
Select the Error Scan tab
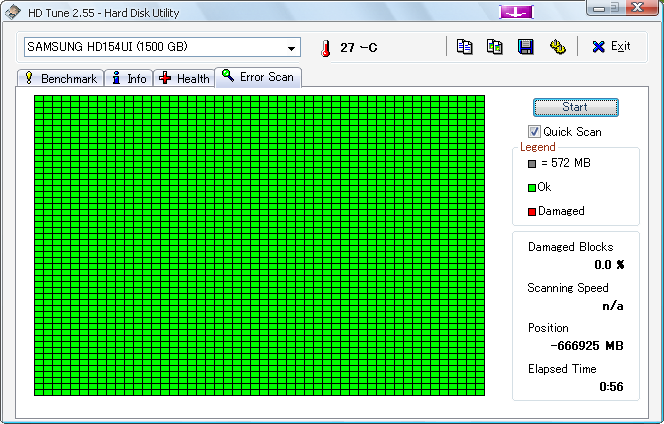[258, 77]
